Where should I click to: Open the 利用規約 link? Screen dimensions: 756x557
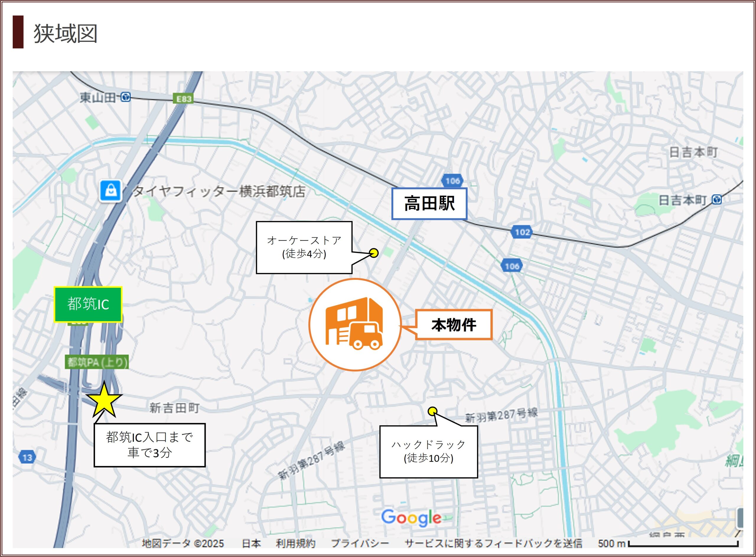point(296,543)
